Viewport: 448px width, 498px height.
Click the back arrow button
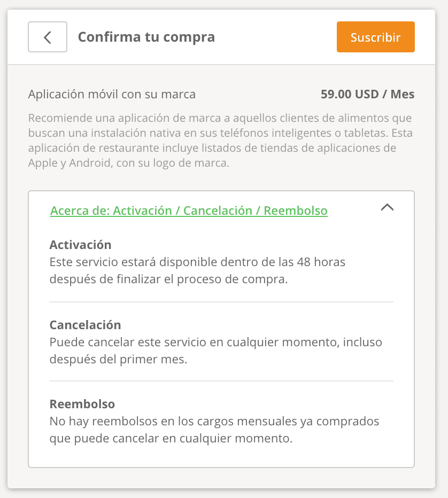[x=48, y=37]
